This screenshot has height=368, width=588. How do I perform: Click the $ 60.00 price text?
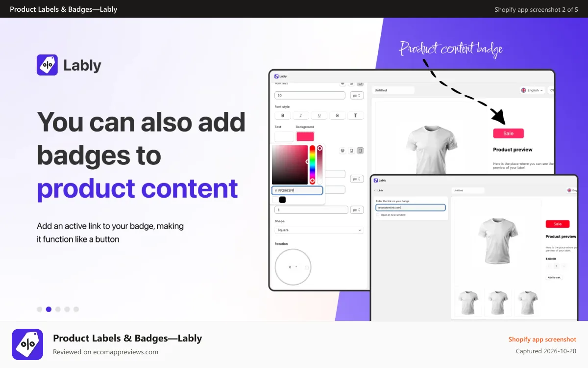pos(551,258)
